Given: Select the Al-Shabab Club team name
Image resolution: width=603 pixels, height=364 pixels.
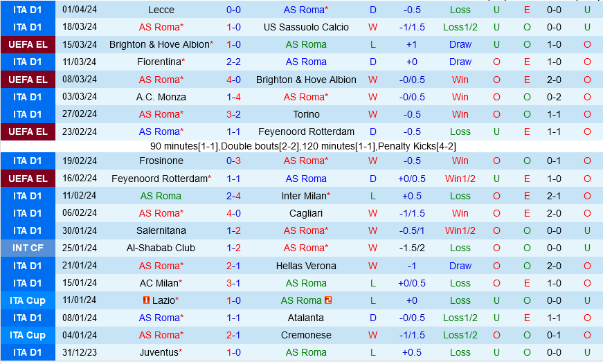Looking at the screenshot, I should 161,248.
